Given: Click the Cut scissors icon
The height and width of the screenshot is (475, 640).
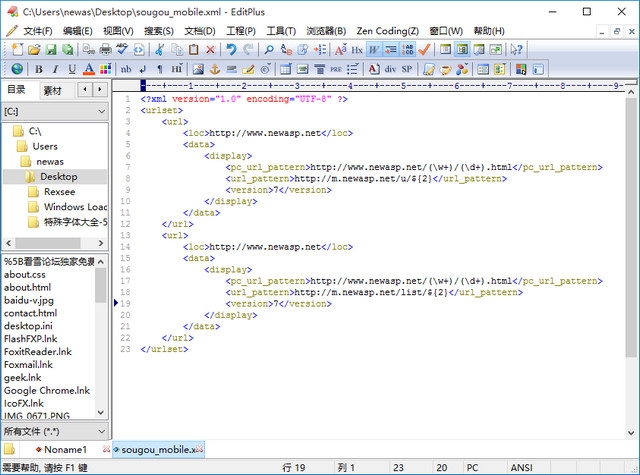Looking at the screenshot, I should (x=159, y=49).
